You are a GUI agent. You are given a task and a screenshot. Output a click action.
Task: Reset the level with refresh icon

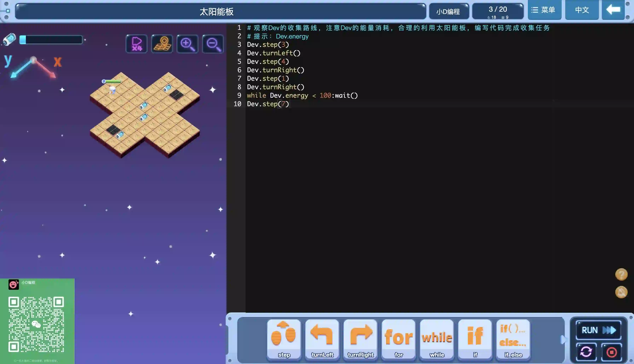point(586,352)
